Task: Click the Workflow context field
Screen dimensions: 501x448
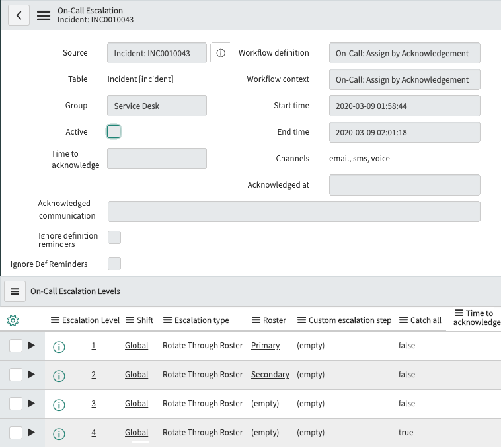Action: point(405,79)
